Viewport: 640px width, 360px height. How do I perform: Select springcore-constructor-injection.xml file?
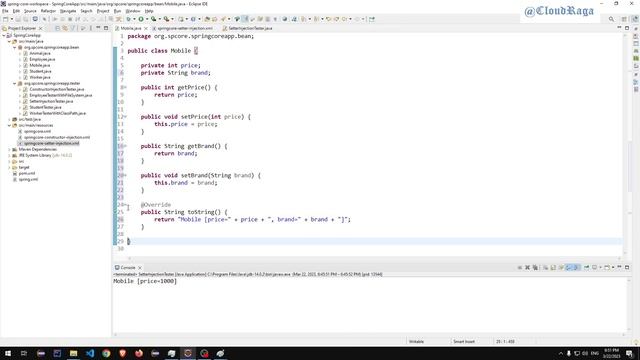[57, 138]
